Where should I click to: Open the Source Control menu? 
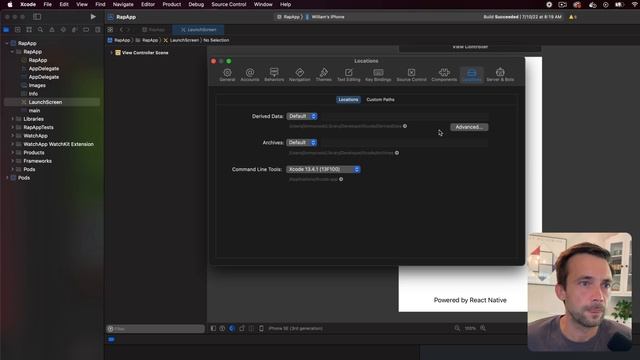(x=229, y=4)
